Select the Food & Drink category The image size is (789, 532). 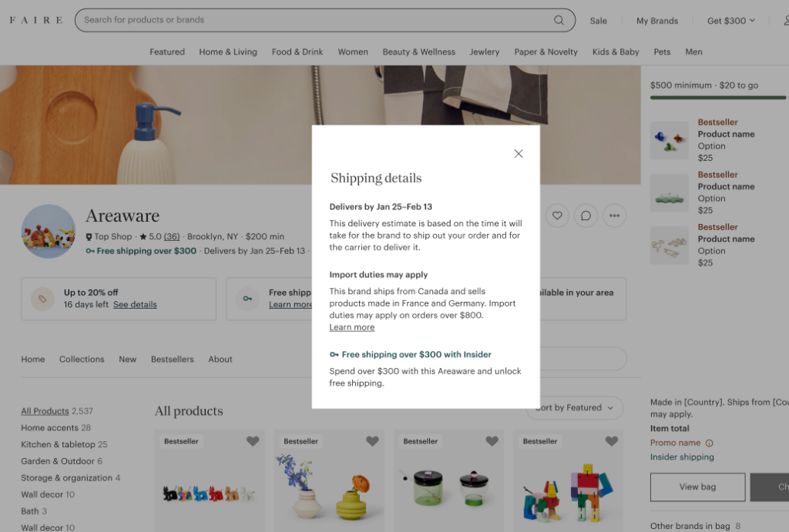tap(297, 52)
